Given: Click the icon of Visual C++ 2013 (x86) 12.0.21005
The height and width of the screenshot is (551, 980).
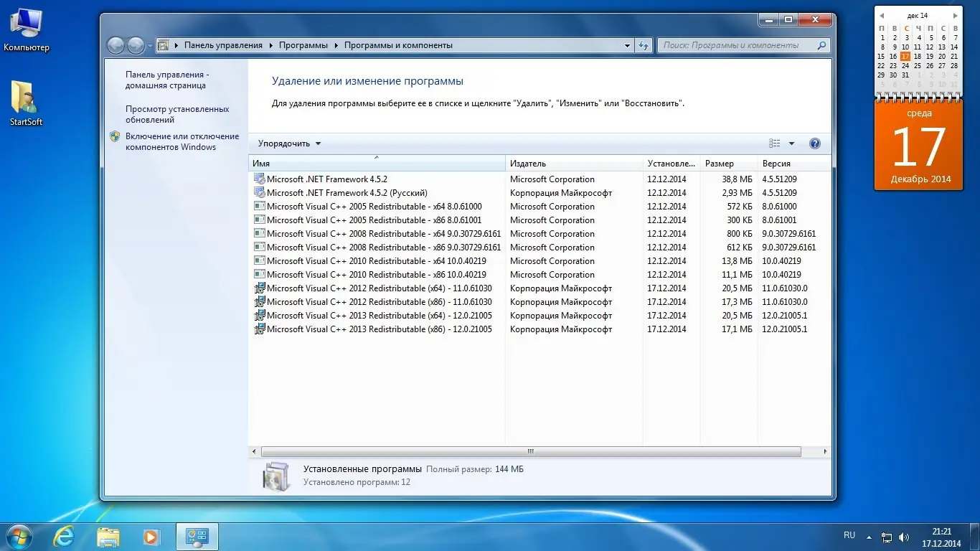Looking at the screenshot, I should pyautogui.click(x=259, y=329).
